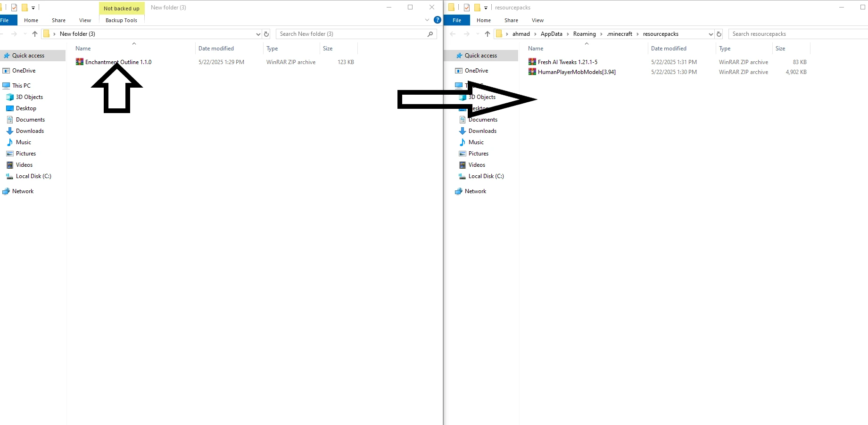Refresh the New folder (3) address bar
The height and width of the screenshot is (425, 868).
click(x=266, y=34)
